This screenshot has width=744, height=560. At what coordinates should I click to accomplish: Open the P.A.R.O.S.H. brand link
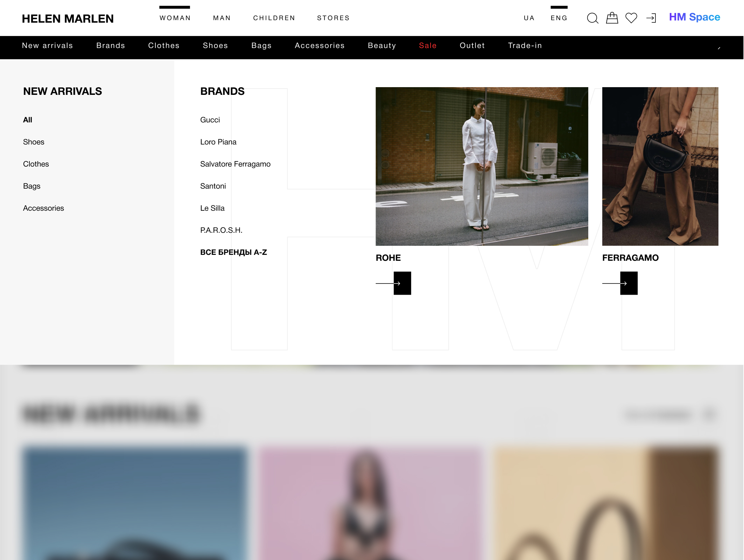tap(221, 230)
